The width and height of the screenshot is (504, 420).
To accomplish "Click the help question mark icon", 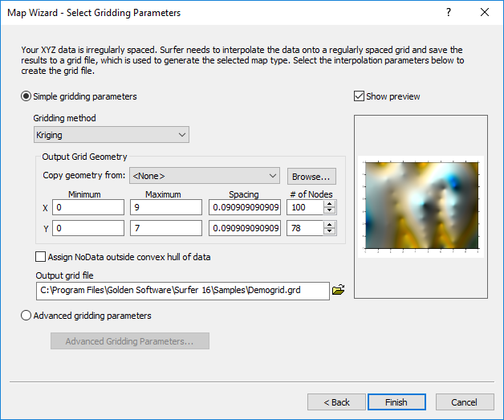I will pos(449,13).
